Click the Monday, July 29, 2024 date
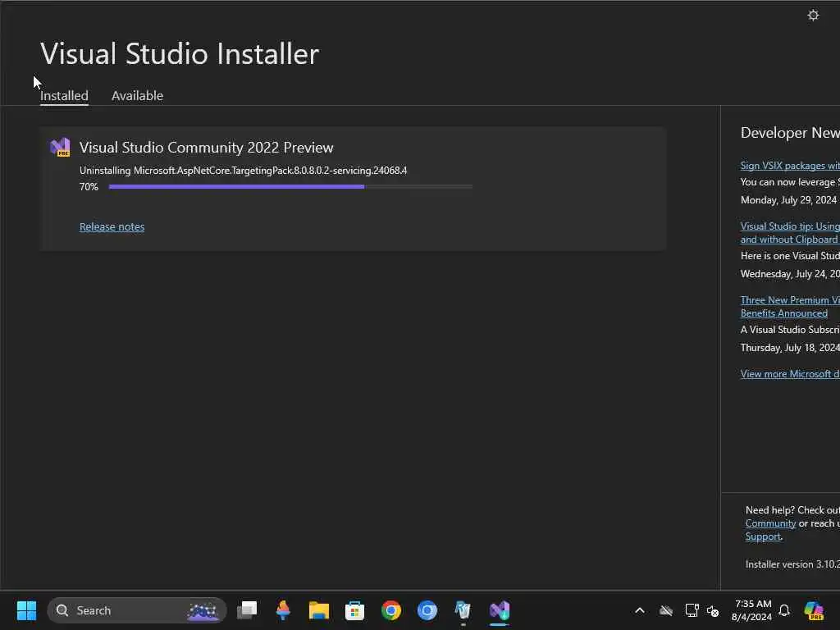The image size is (840, 630). pyautogui.click(x=788, y=200)
